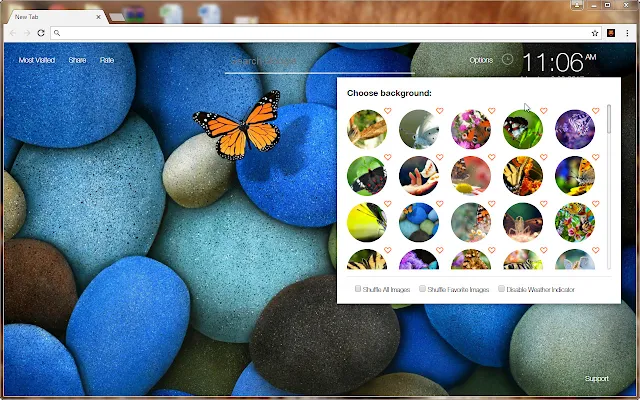Select the New Tab browser tab
The height and width of the screenshot is (400, 640).
55,17
